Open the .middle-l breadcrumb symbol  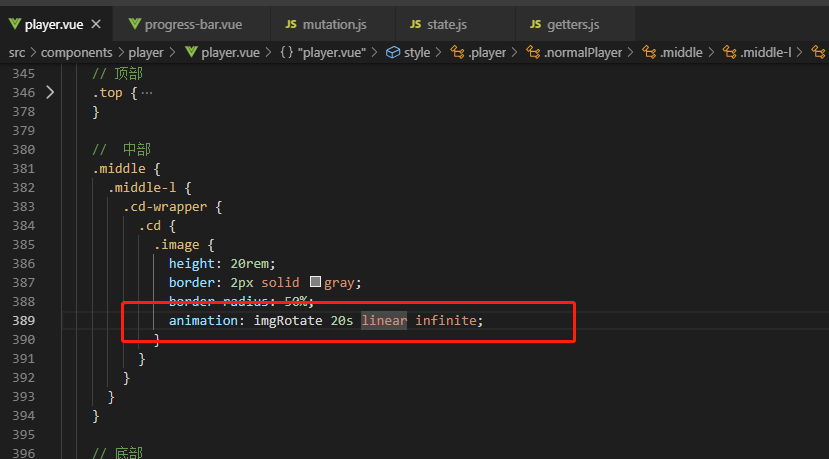[766, 52]
